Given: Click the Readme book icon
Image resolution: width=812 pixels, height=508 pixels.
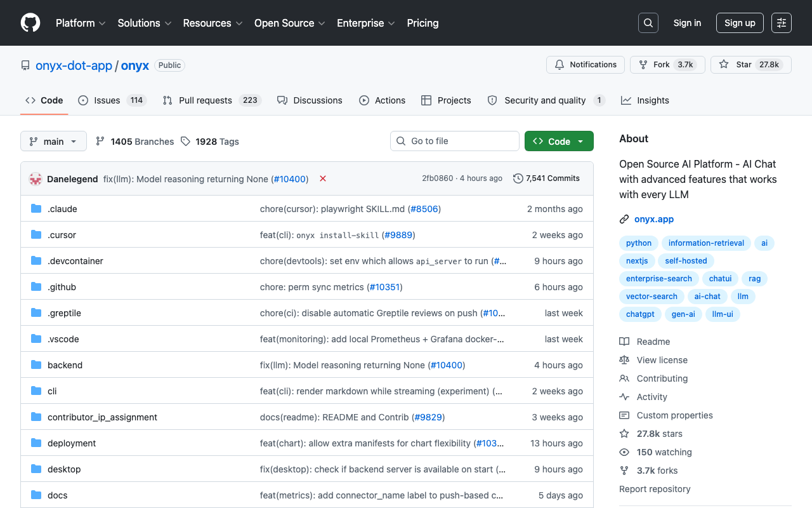Looking at the screenshot, I should (624, 342).
